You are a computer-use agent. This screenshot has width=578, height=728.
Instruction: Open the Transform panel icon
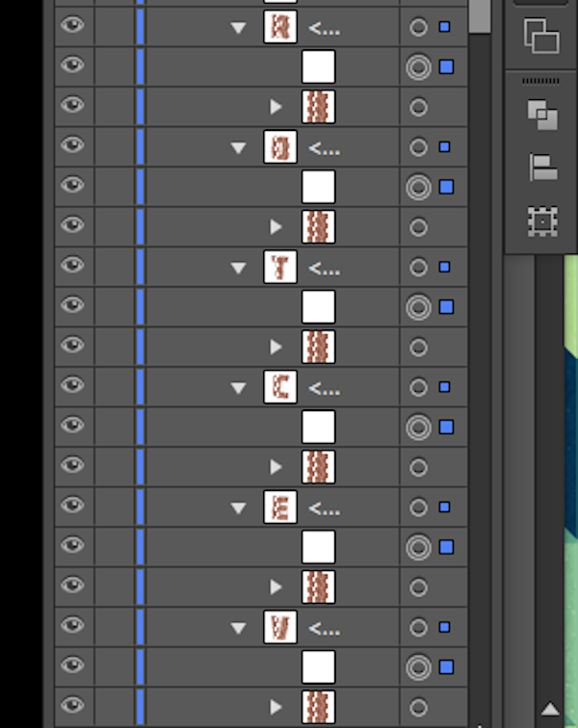[x=542, y=221]
